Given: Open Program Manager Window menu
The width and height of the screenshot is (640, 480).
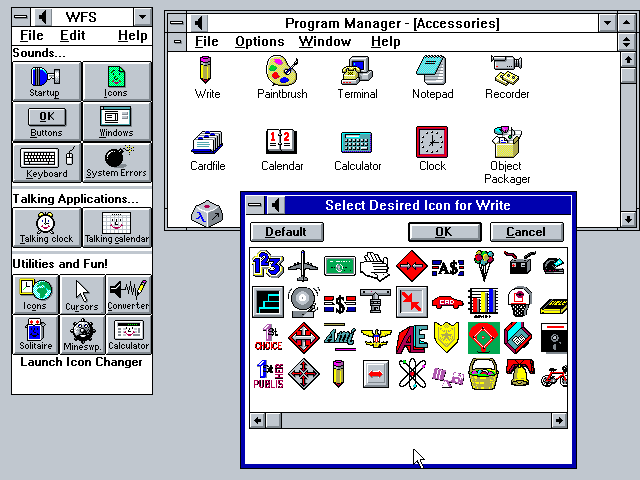Looking at the screenshot, I should point(325,42).
